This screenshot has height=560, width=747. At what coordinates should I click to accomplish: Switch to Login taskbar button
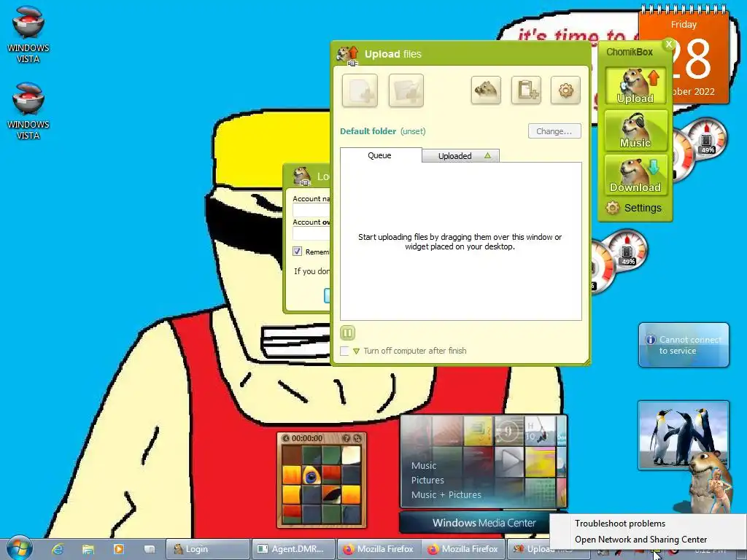tap(208, 549)
